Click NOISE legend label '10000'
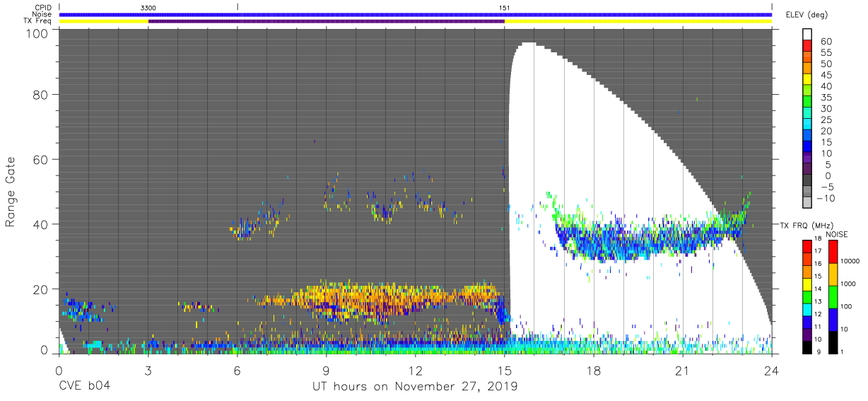Image resolution: width=868 pixels, height=401 pixels. pos(852,262)
